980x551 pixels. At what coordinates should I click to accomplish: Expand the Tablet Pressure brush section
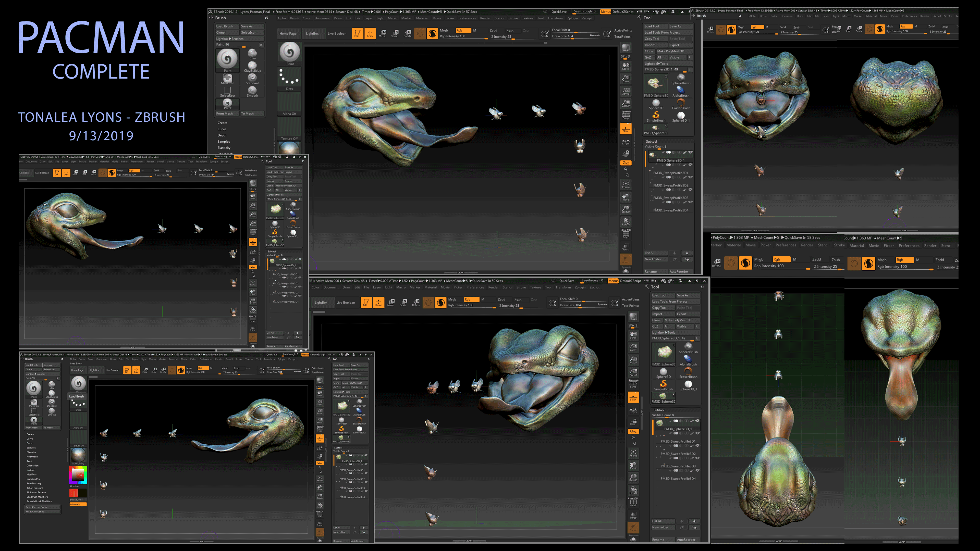(35, 488)
